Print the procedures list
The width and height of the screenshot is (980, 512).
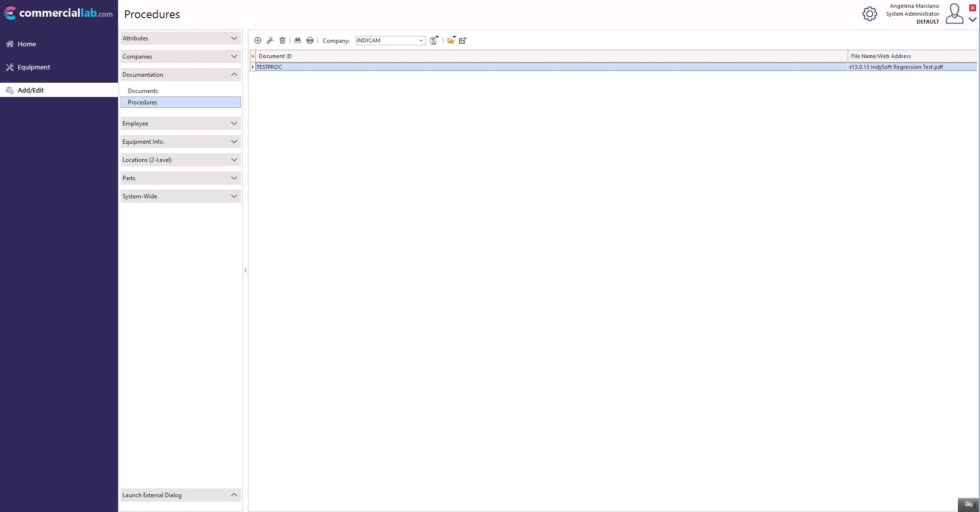point(310,40)
